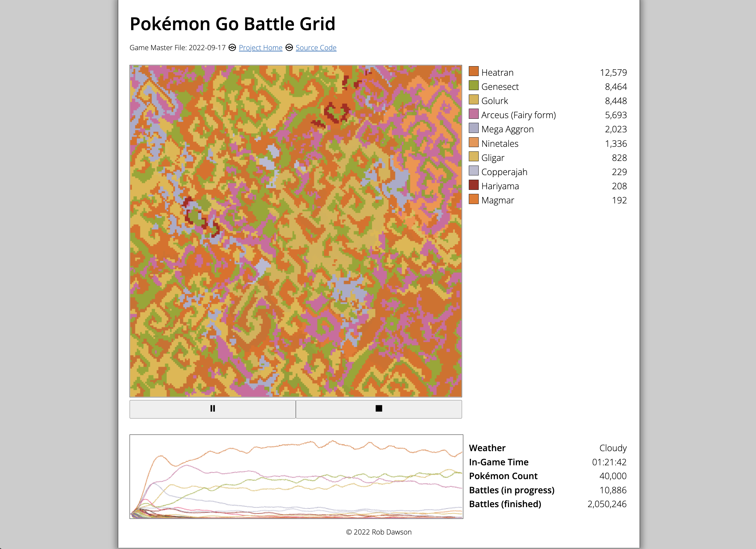Viewport: 756px width, 549px height.
Task: Click the Copperajah color swatch
Action: tap(473, 171)
